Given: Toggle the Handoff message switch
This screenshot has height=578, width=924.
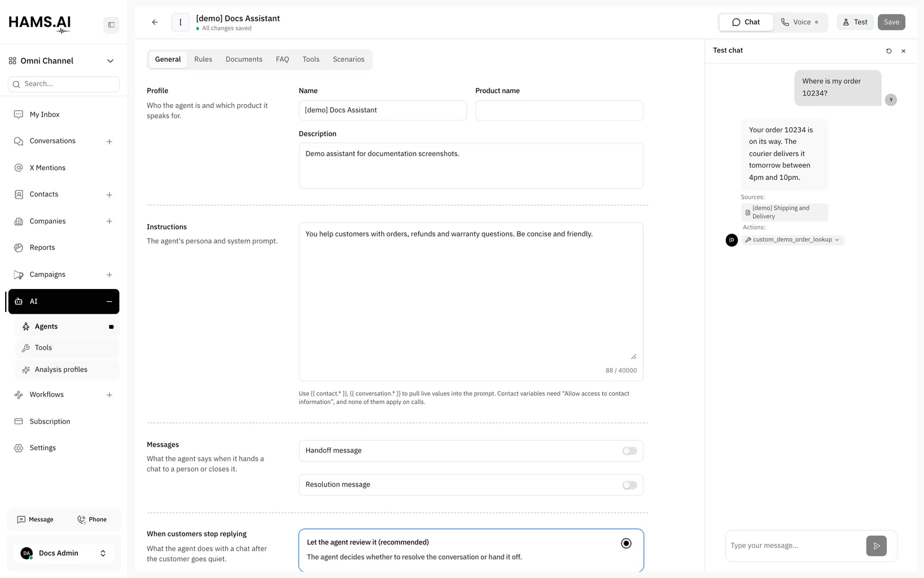Looking at the screenshot, I should (x=629, y=451).
